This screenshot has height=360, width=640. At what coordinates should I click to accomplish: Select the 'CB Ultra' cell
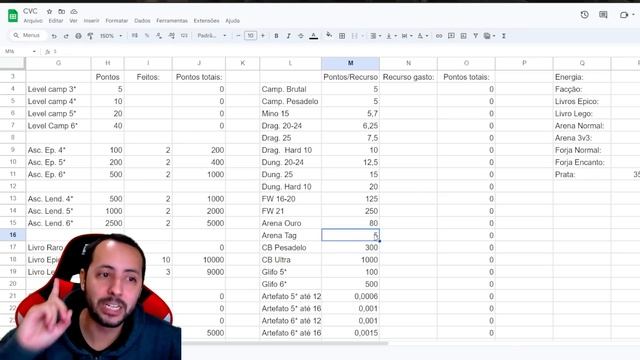(x=290, y=260)
